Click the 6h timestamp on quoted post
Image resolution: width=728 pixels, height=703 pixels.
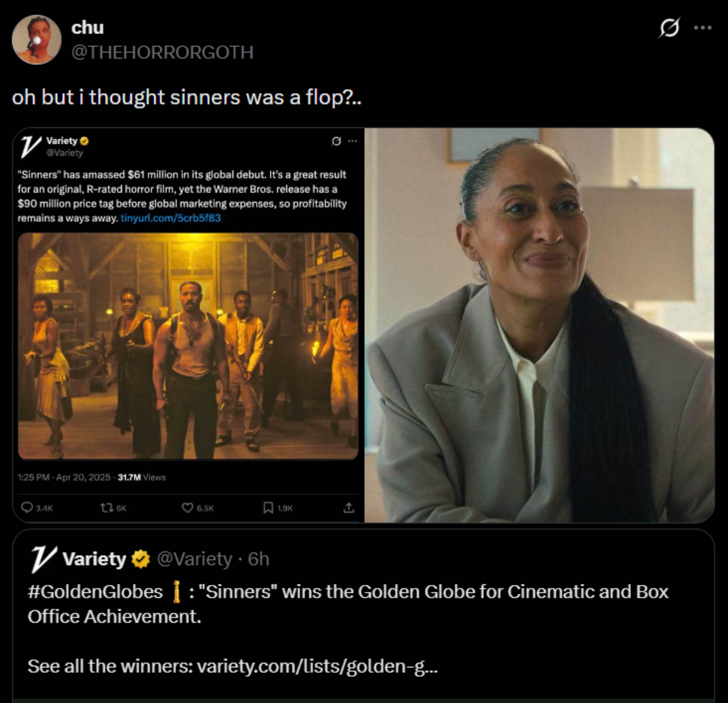click(x=259, y=559)
